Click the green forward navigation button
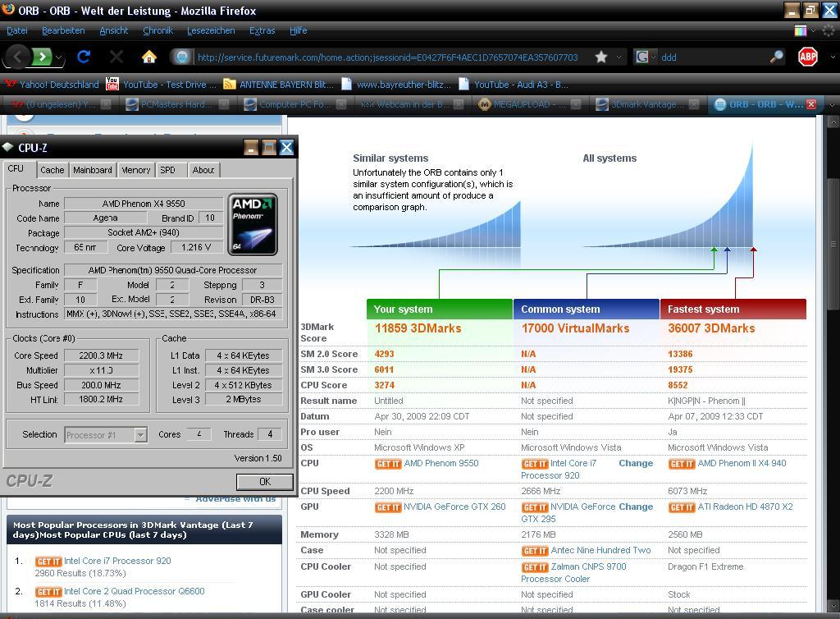This screenshot has width=840, height=619. [x=43, y=57]
